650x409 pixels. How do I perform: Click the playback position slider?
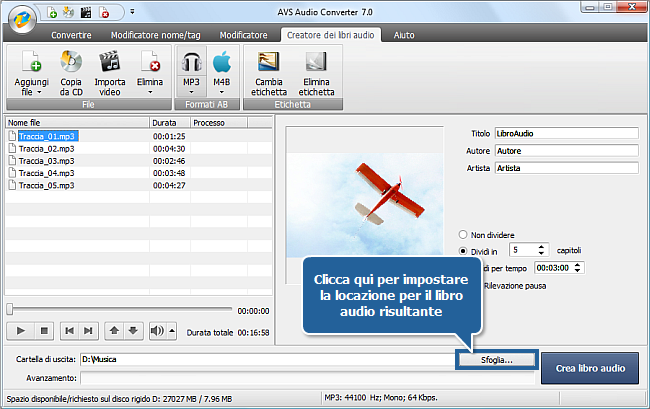click(x=120, y=310)
